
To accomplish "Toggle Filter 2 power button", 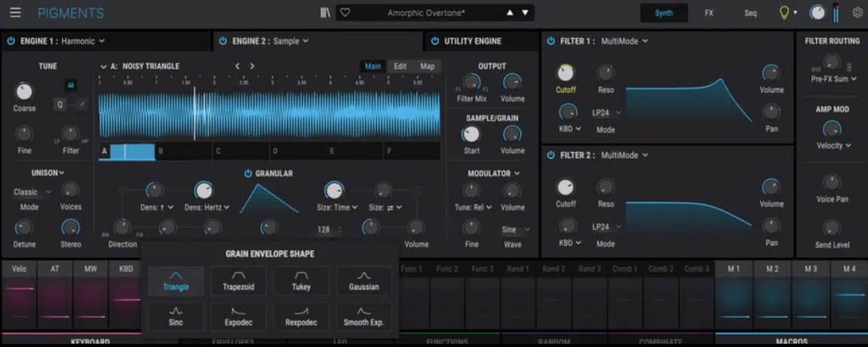I will (550, 155).
